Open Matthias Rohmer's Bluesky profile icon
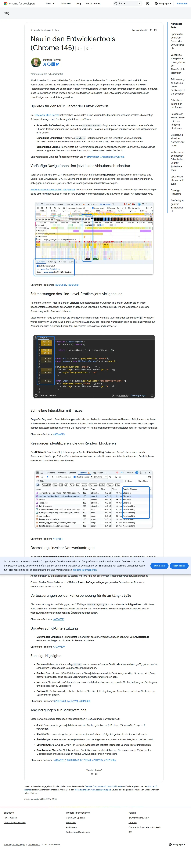 (x=57, y=64)
